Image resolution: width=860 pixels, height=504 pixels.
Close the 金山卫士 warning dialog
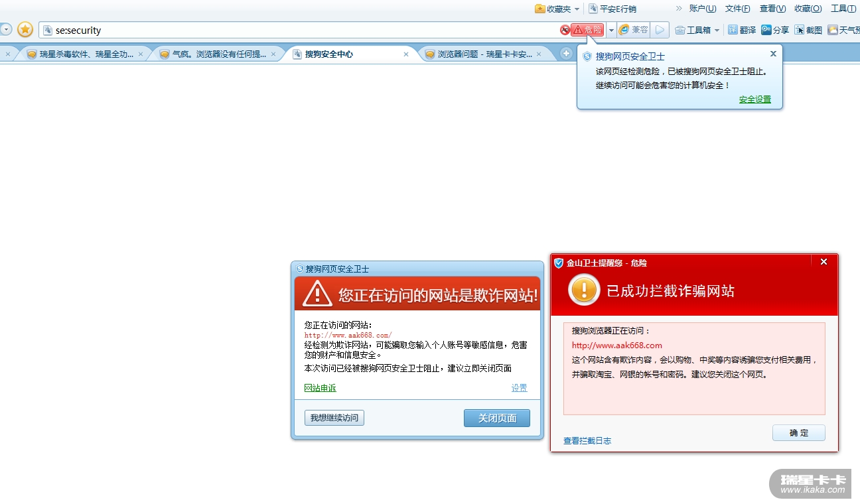824,262
